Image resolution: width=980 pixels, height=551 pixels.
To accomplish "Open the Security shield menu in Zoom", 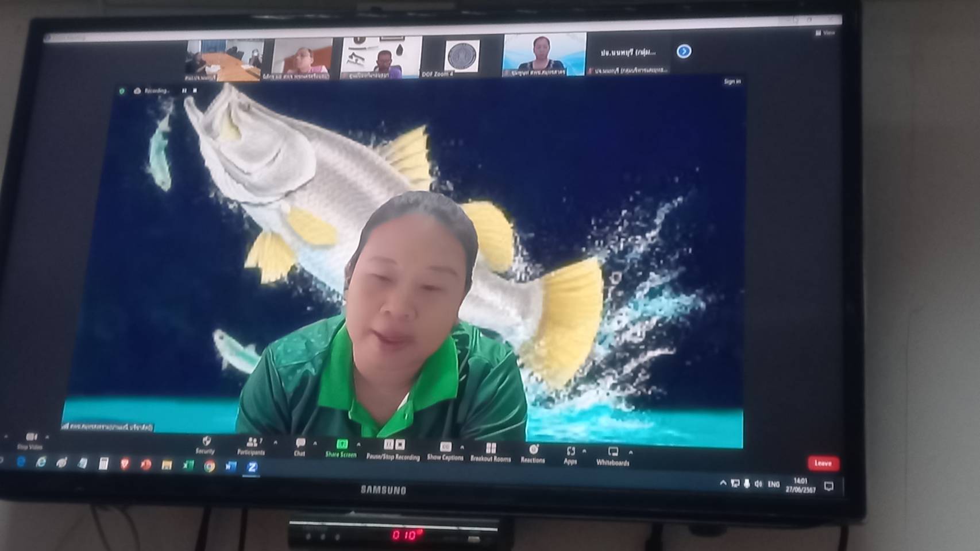I will click(x=205, y=445).
